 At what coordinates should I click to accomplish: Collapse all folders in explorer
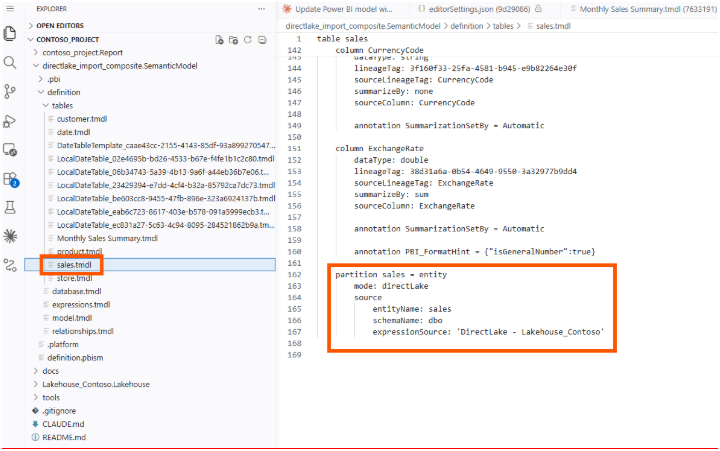pos(262,40)
